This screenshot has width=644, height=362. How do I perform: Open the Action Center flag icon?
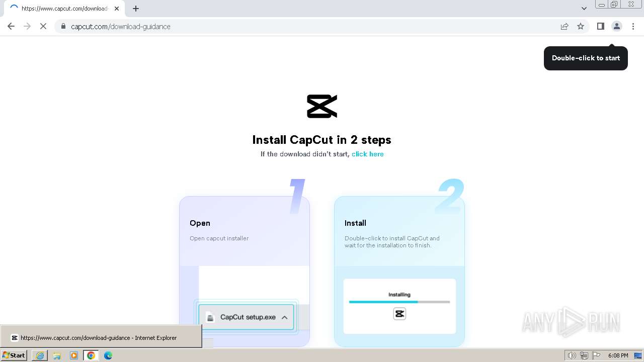tap(596, 355)
